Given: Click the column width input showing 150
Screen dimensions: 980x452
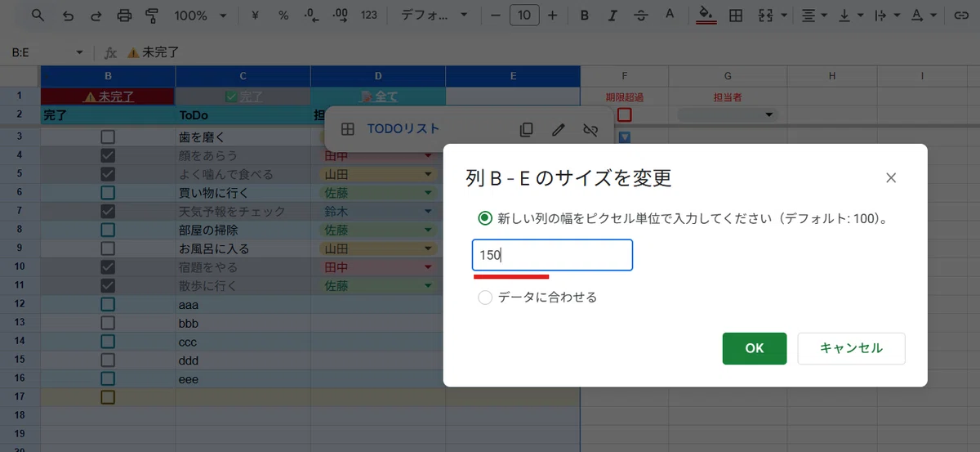Looking at the screenshot, I should click(552, 255).
